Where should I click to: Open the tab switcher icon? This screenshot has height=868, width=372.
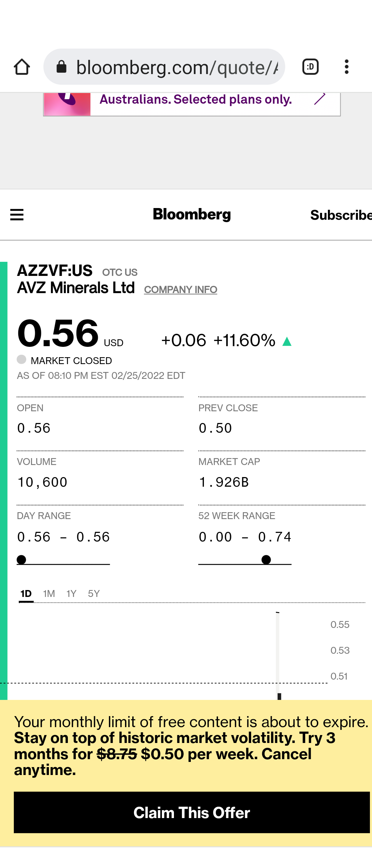click(310, 67)
